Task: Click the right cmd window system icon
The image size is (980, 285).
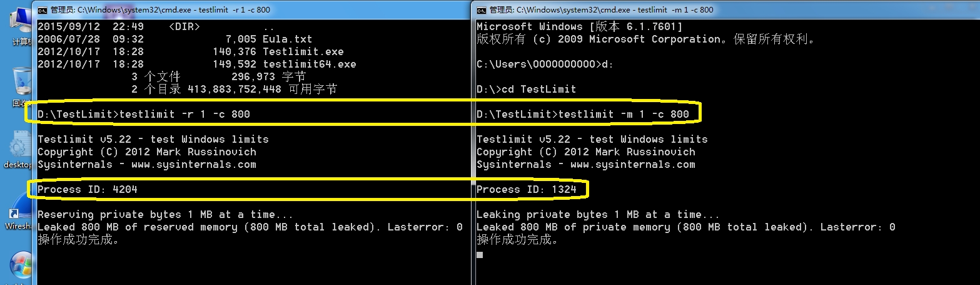Action: [482, 9]
